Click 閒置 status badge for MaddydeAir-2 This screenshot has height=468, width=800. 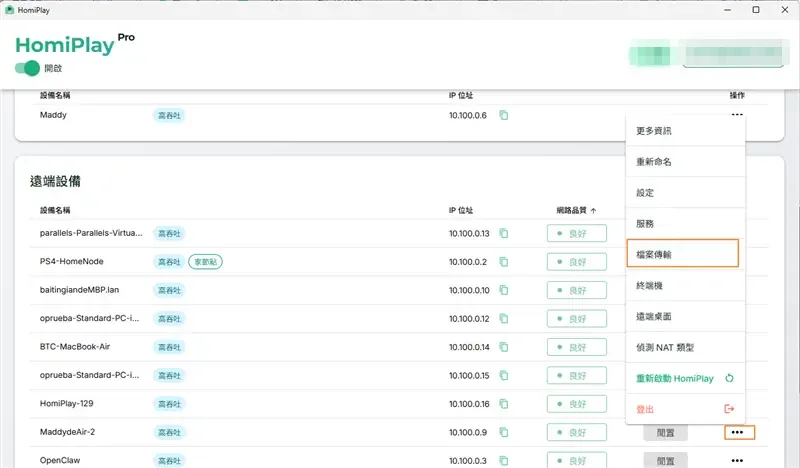click(665, 433)
